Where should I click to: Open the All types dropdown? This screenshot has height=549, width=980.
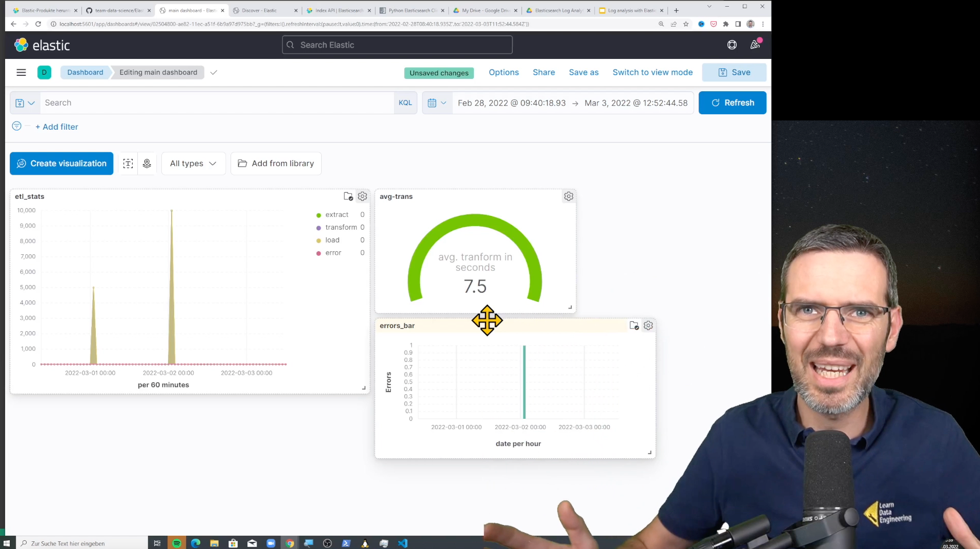[193, 164]
